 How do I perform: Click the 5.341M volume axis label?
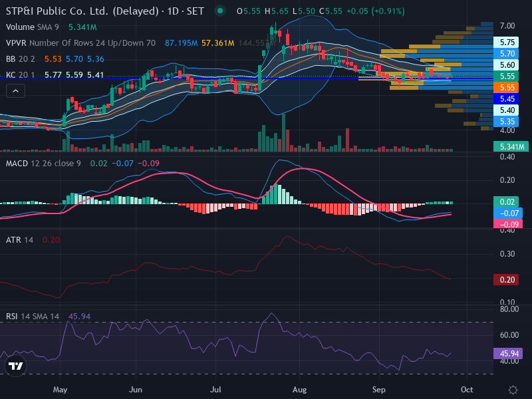click(511, 146)
